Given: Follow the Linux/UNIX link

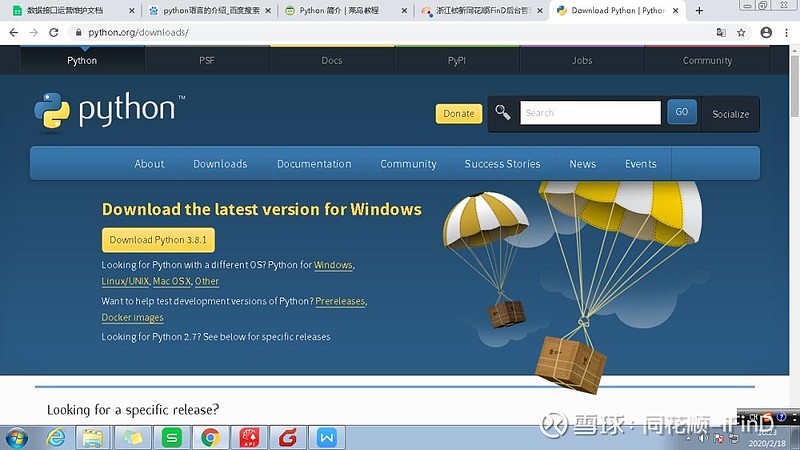Looking at the screenshot, I should click(125, 281).
